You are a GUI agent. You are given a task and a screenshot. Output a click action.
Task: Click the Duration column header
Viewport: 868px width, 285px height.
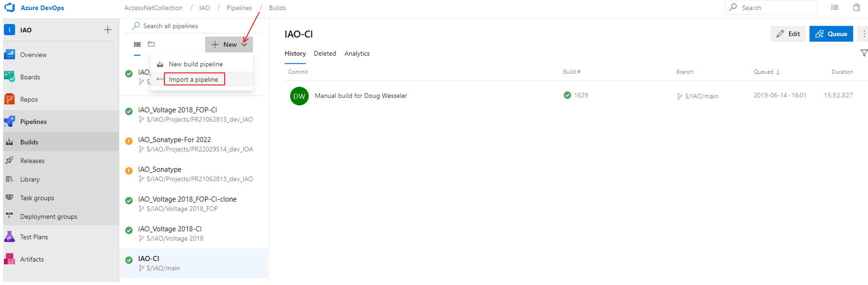[x=842, y=72]
